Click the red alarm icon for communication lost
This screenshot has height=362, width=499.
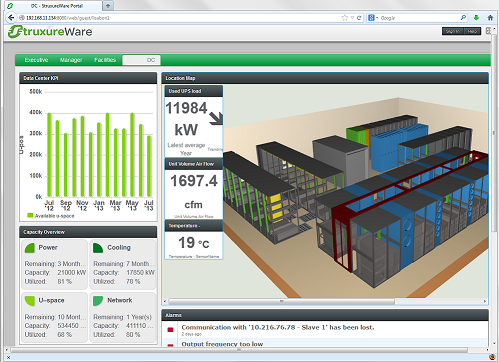[x=170, y=330]
